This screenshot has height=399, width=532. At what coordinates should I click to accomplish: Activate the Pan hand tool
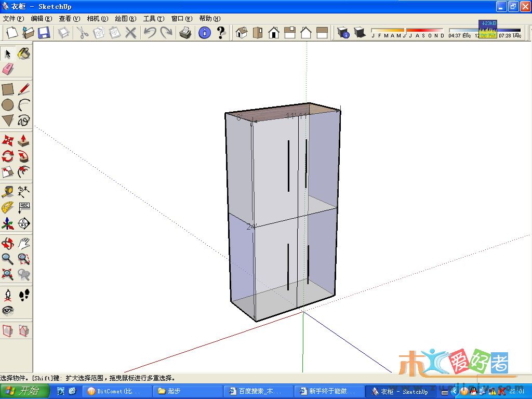[24, 243]
